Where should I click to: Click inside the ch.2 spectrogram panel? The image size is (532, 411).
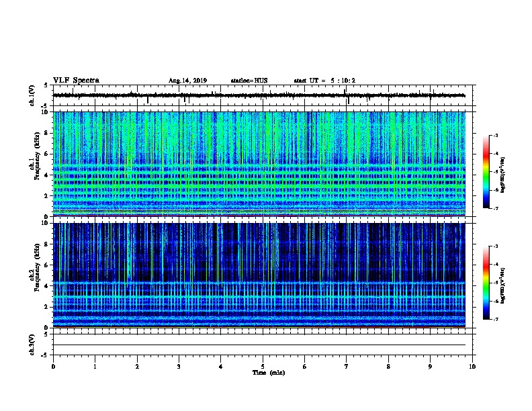tap(259, 275)
